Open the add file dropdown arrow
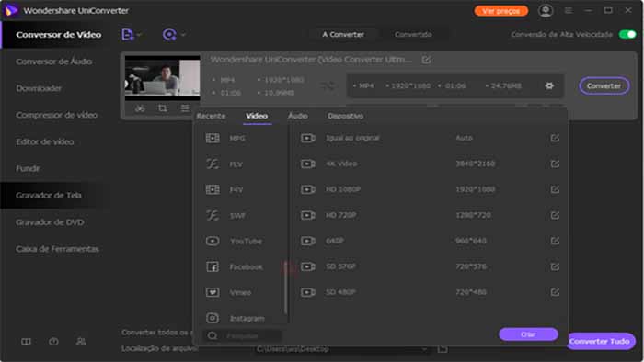644x362 pixels. pyautogui.click(x=139, y=35)
